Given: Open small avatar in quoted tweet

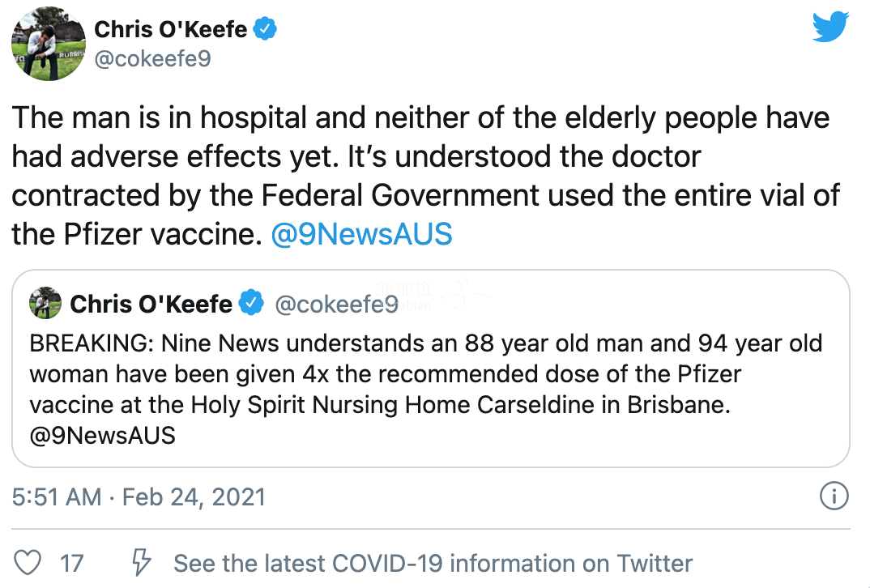Looking at the screenshot, I should [x=45, y=303].
